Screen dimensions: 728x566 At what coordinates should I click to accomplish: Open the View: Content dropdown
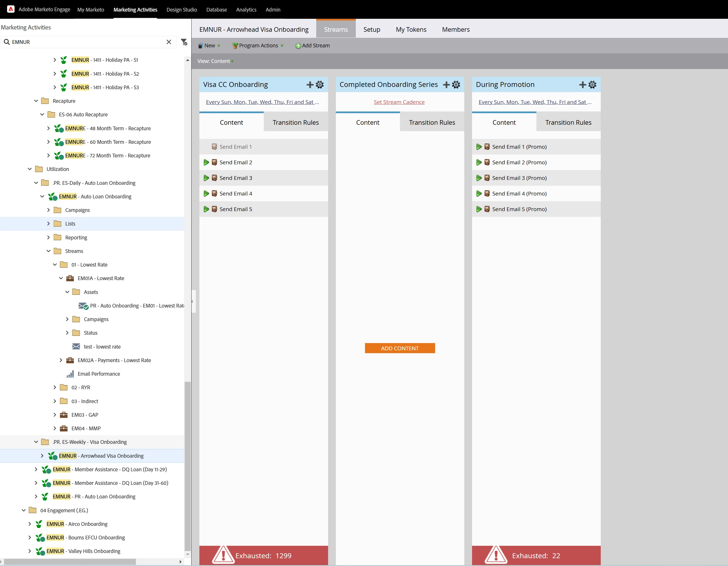[215, 61]
